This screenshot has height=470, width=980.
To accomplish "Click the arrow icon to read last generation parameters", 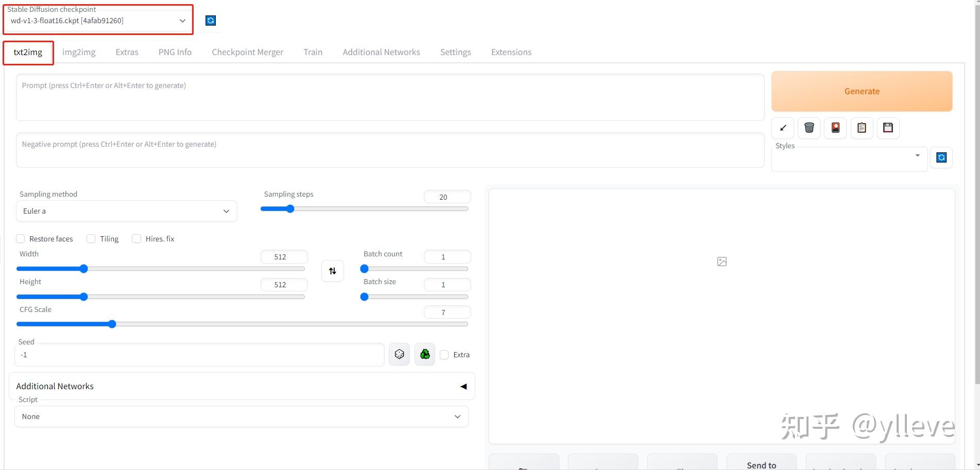I will click(x=783, y=128).
